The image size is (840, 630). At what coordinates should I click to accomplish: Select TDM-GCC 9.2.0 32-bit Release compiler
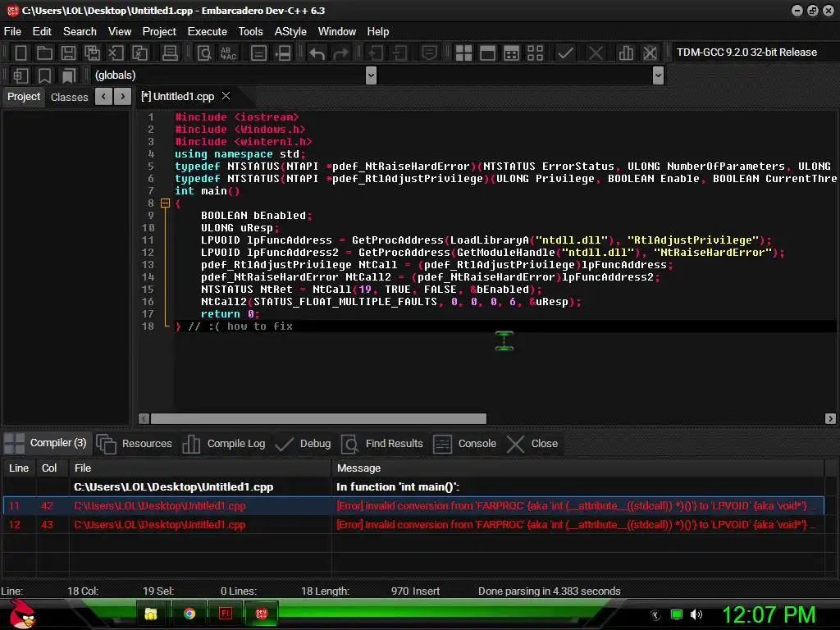pyautogui.click(x=746, y=52)
